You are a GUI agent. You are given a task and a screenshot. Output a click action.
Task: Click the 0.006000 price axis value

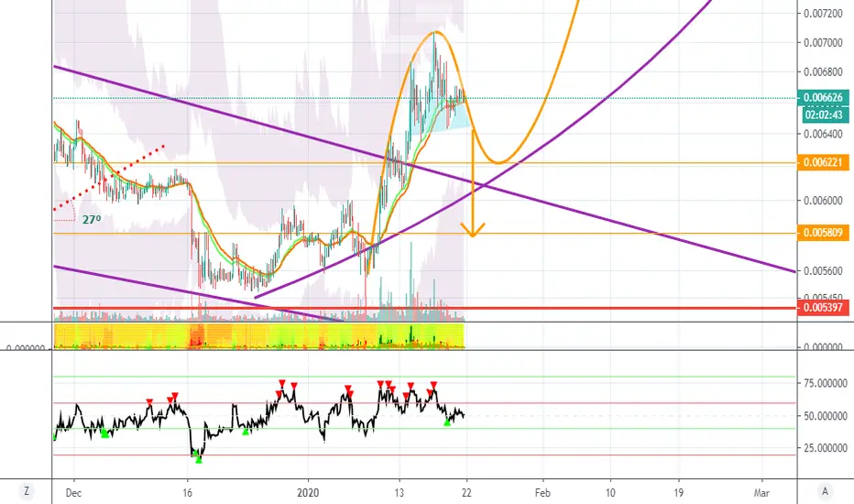click(823, 201)
